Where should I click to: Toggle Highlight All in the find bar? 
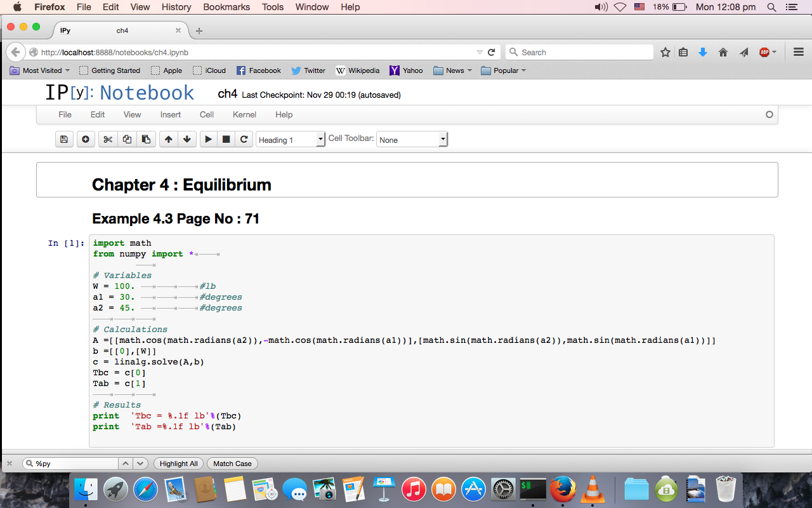(x=178, y=464)
